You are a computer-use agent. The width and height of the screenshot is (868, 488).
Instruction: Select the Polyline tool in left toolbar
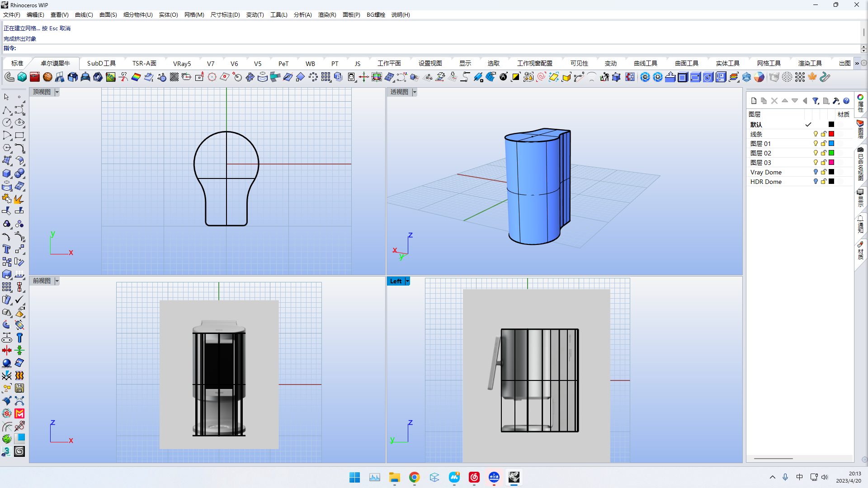tap(7, 110)
